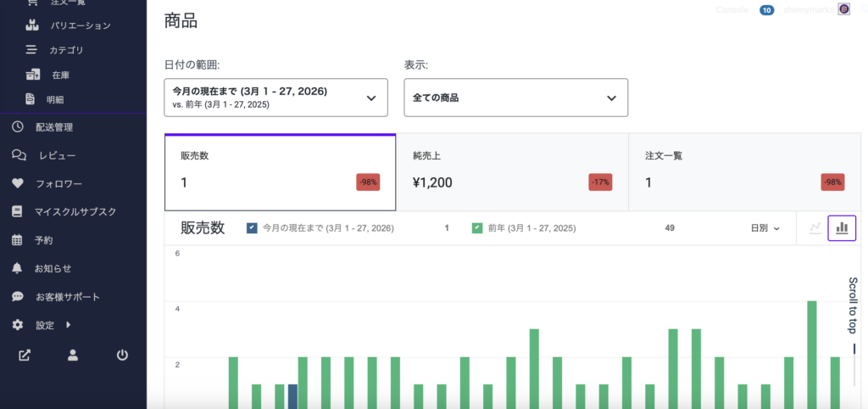
Task: Click the calendar icon for 予約
Action: (17, 240)
